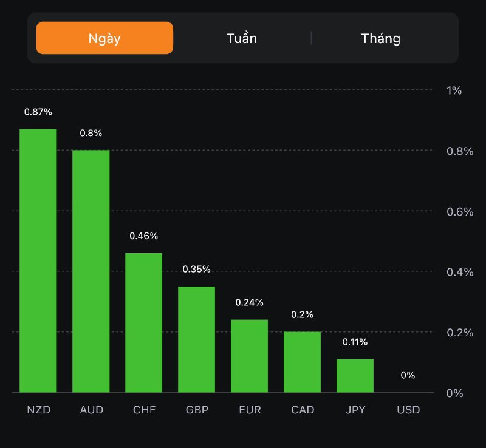The height and width of the screenshot is (448, 486).
Task: Select the CHF bar in chart
Action: [x=144, y=322]
